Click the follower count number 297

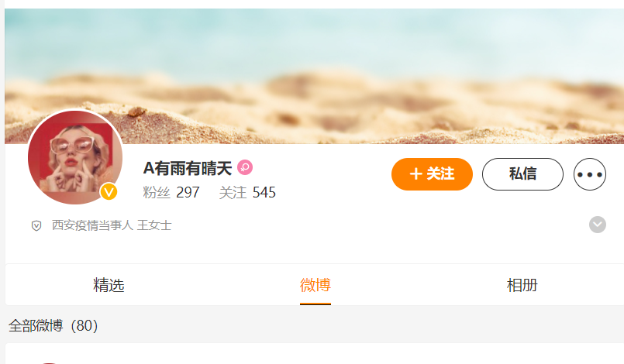pos(188,193)
